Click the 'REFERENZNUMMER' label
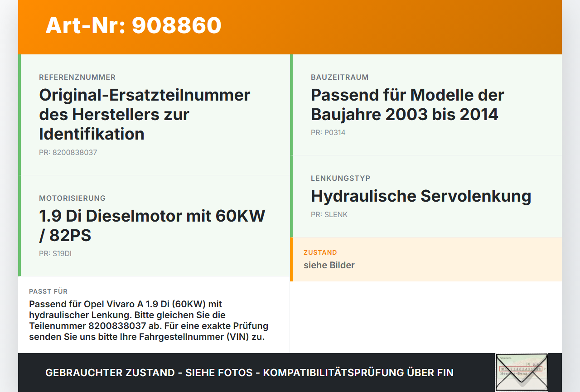Image resolution: width=580 pixels, height=392 pixels. coord(77,77)
